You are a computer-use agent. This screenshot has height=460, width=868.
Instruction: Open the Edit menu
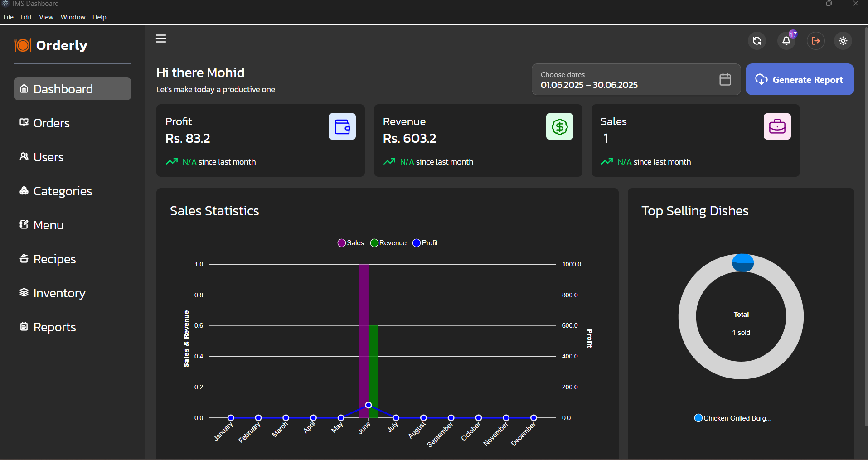click(x=26, y=17)
